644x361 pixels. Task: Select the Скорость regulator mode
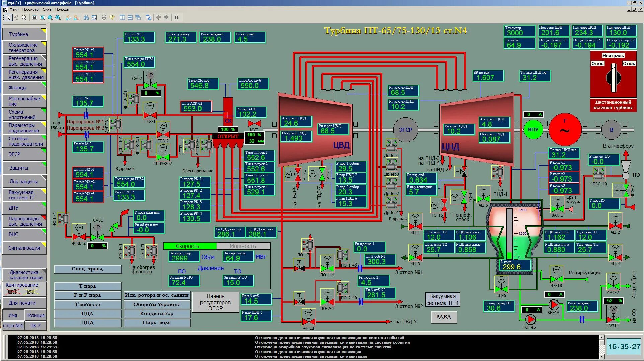(x=189, y=246)
